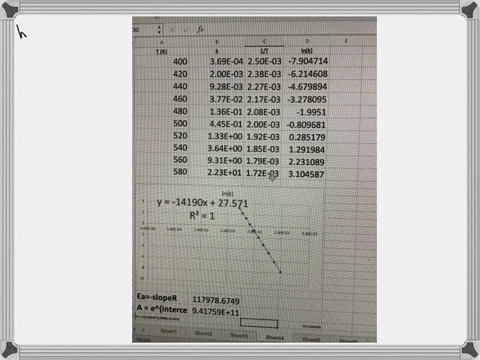Select the cell containing 400

[x=180, y=62]
